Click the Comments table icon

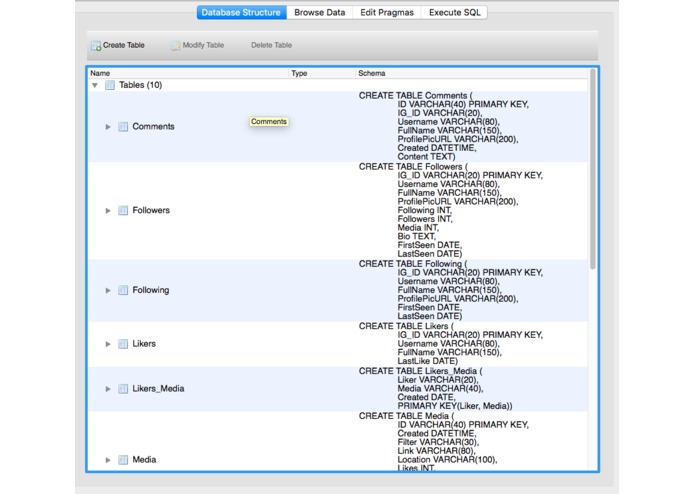coord(123,127)
